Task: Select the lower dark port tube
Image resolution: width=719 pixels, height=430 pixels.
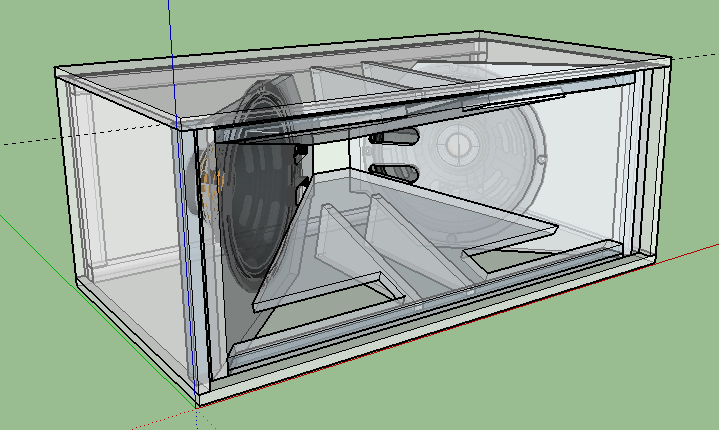Action: pos(394,173)
